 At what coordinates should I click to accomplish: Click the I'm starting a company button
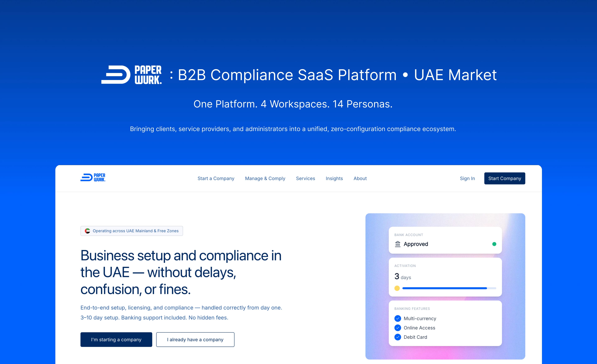(x=116, y=340)
